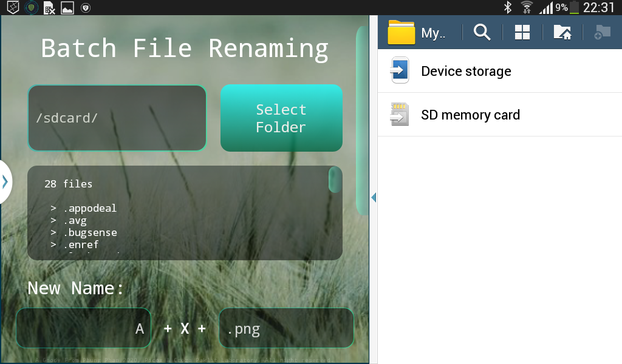Tap the file list scrollbar thumb

pos(335,180)
